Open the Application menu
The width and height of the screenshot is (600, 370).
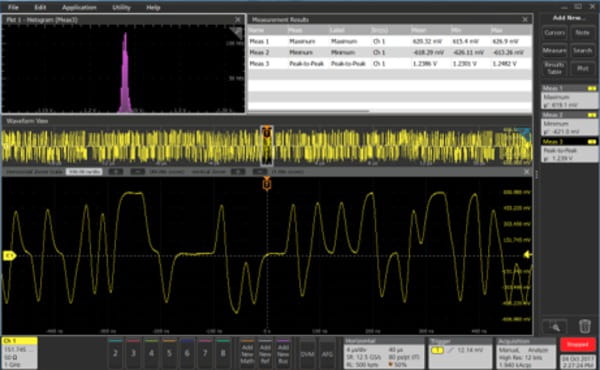pos(79,7)
